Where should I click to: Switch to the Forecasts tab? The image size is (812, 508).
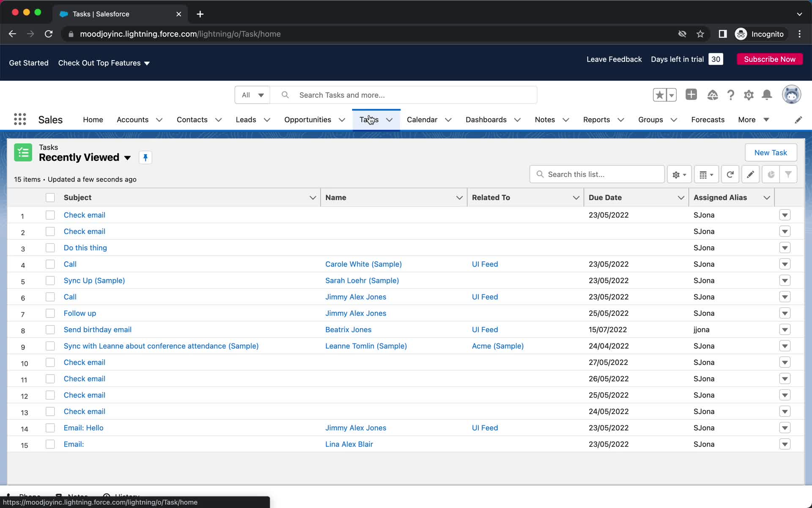[x=708, y=120]
